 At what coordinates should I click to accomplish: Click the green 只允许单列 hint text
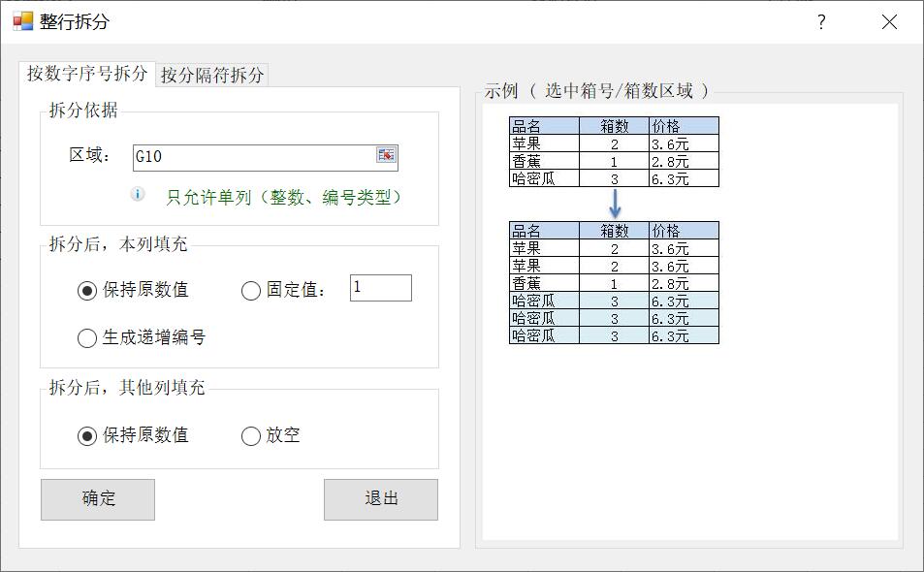[x=283, y=197]
